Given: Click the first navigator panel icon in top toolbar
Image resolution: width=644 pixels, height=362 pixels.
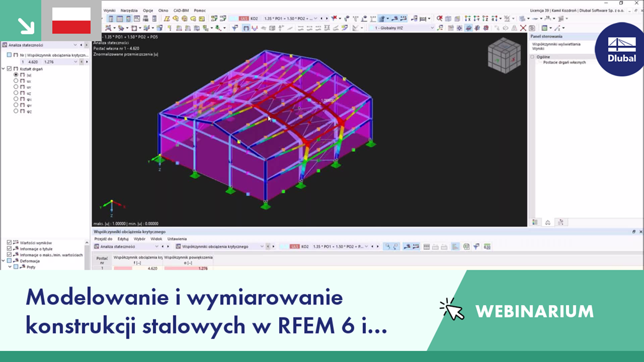Looking at the screenshot, I should [111, 19].
